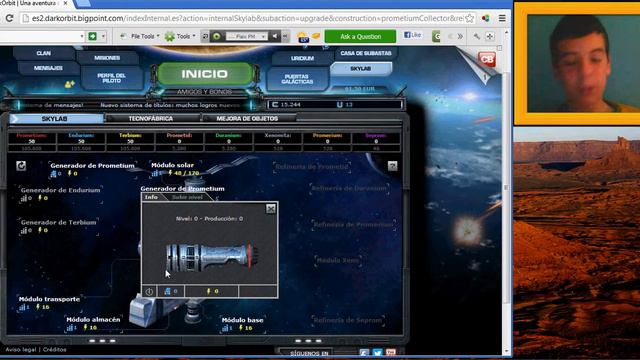Select the Info tab in popup
The width and height of the screenshot is (640, 360).
151,197
